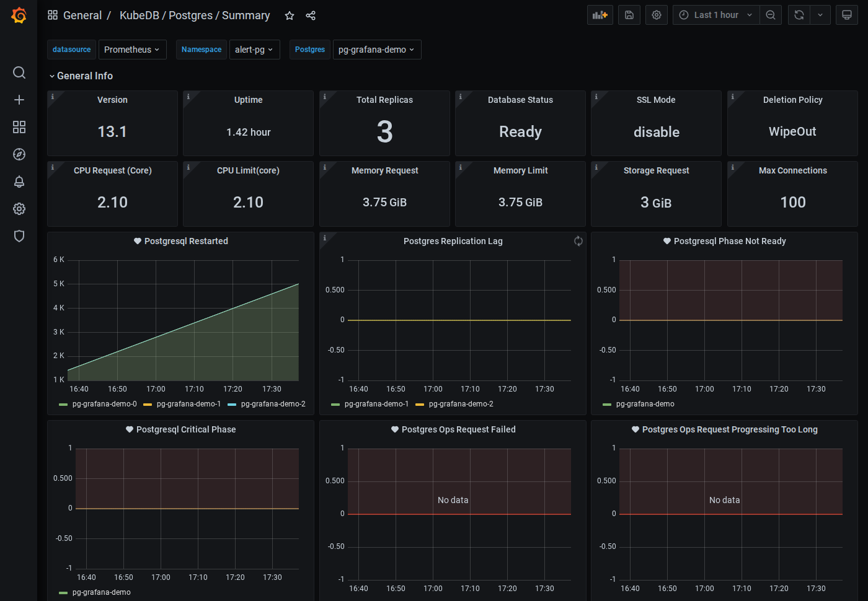
Task: Open the Search dashboards icon in sidebar
Action: [x=19, y=72]
